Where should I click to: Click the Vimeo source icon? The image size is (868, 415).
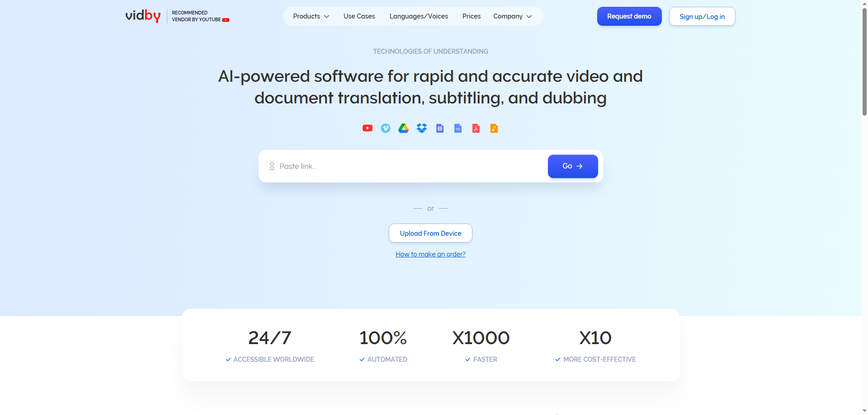point(385,128)
